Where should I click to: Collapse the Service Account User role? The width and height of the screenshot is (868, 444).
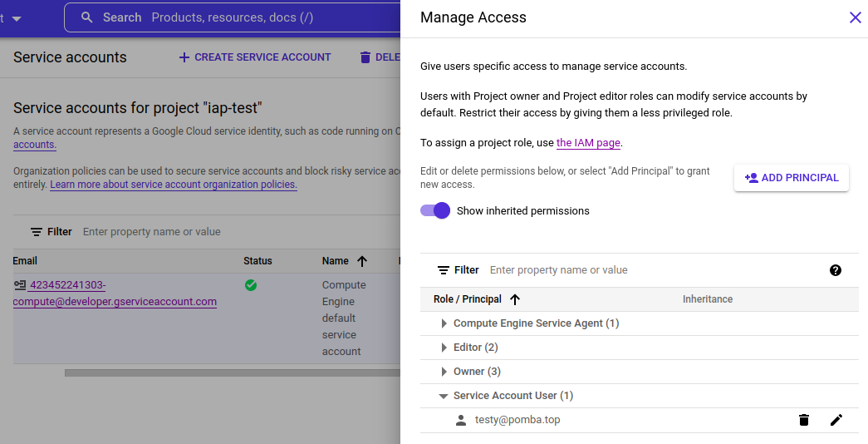point(443,396)
